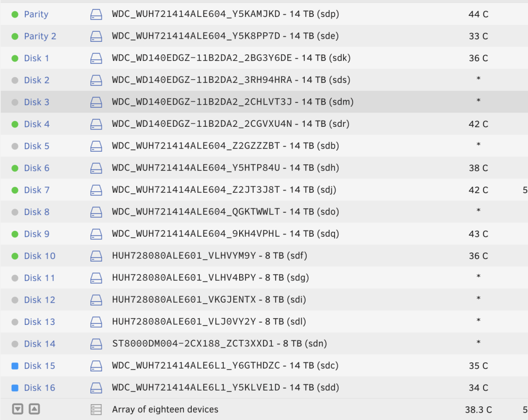
Task: Select the identifier HUH728080ALE601_VLHVYM9Y
Action: 184,256
